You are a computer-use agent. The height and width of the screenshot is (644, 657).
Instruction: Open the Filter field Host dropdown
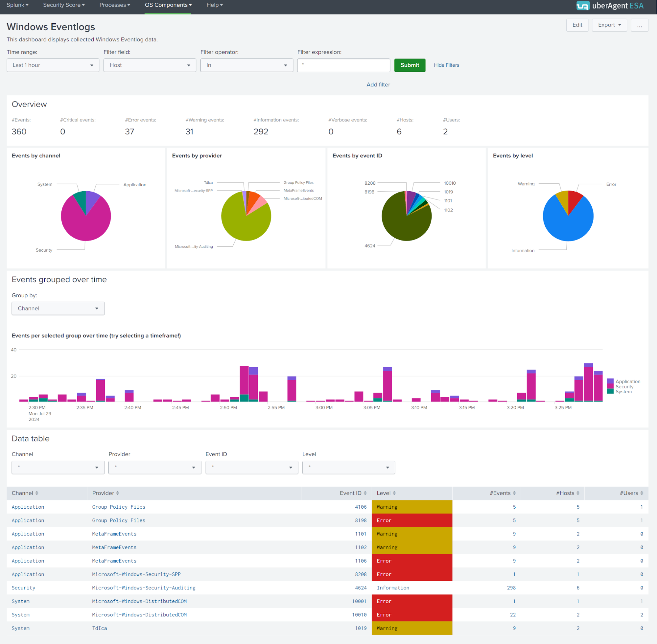point(150,65)
